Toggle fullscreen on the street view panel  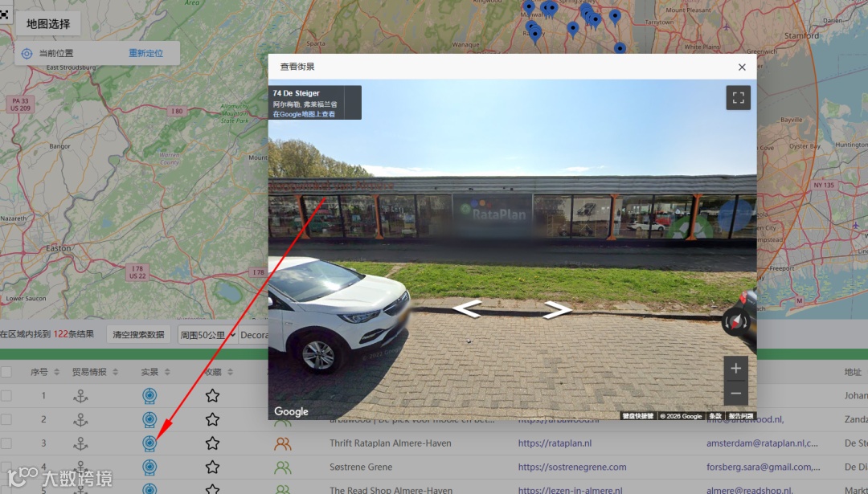pyautogui.click(x=738, y=98)
